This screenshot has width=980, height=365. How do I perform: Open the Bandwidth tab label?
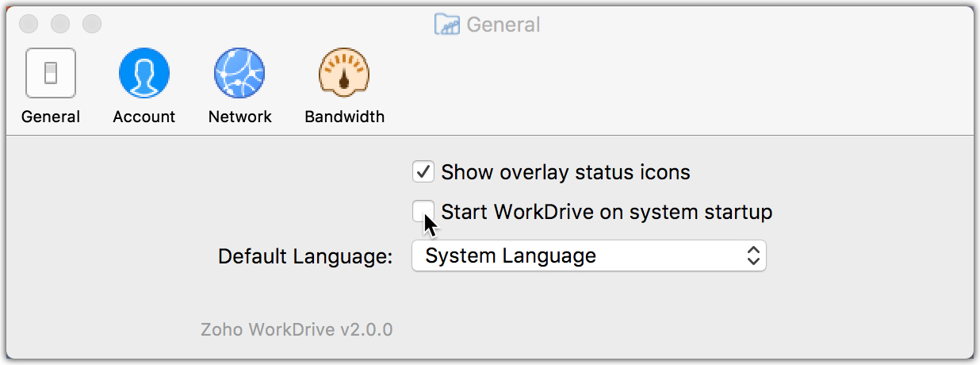[x=344, y=117]
